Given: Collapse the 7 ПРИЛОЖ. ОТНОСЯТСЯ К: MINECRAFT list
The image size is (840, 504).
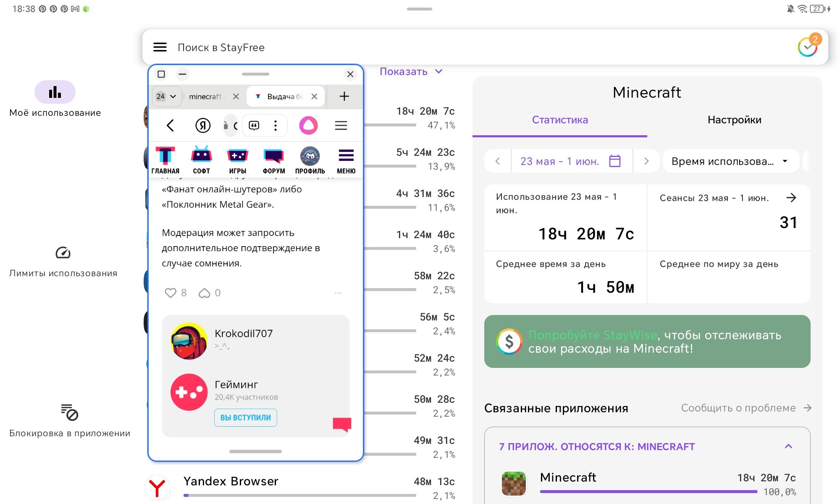Looking at the screenshot, I should coord(788,446).
